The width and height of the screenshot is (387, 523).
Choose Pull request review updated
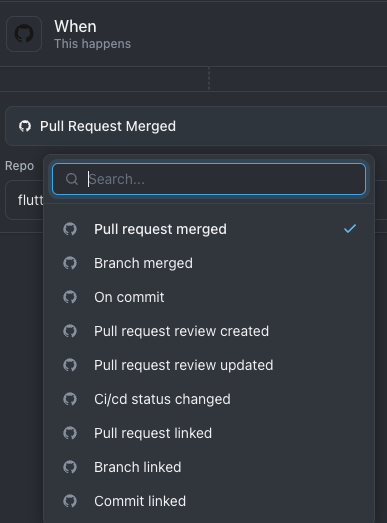(209, 365)
